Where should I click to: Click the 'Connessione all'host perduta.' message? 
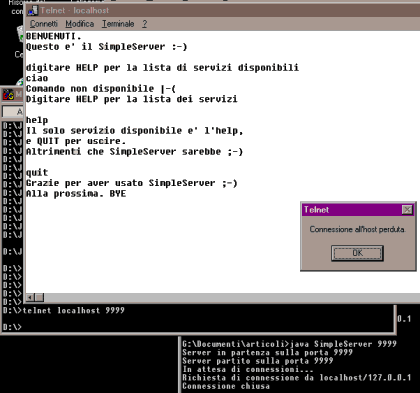pyautogui.click(x=358, y=229)
